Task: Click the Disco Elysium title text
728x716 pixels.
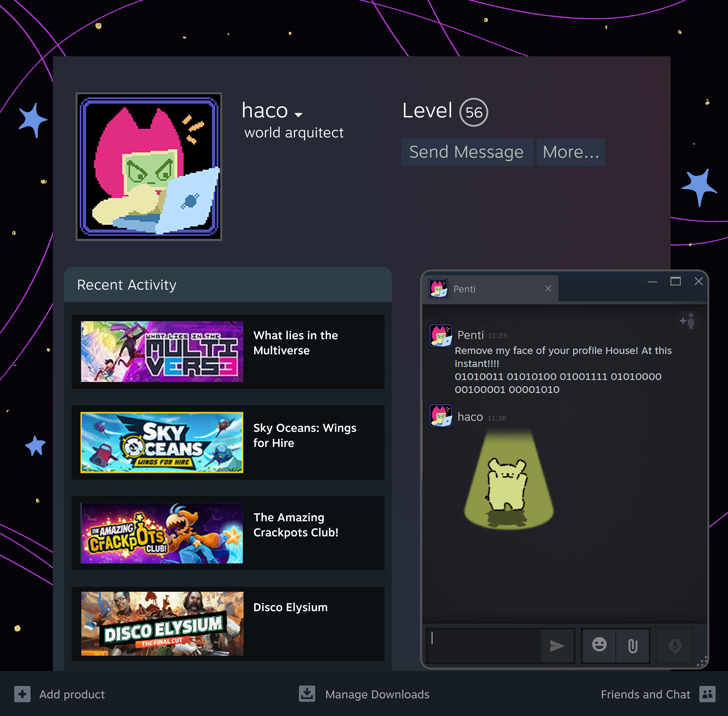Action: [x=290, y=607]
